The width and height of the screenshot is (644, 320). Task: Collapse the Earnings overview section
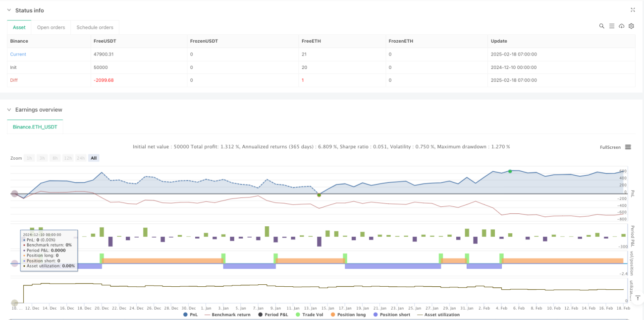point(9,110)
